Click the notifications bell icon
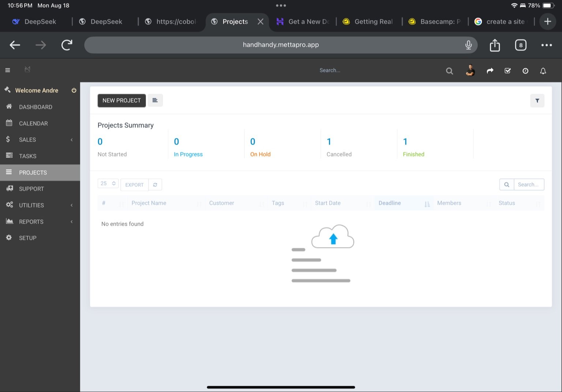Viewport: 562px width, 392px height. pyautogui.click(x=543, y=71)
